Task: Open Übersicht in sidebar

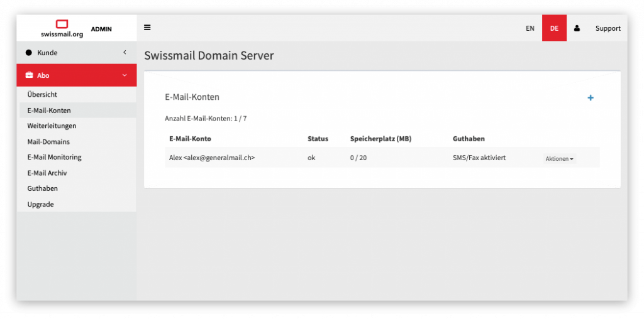Action: [42, 94]
